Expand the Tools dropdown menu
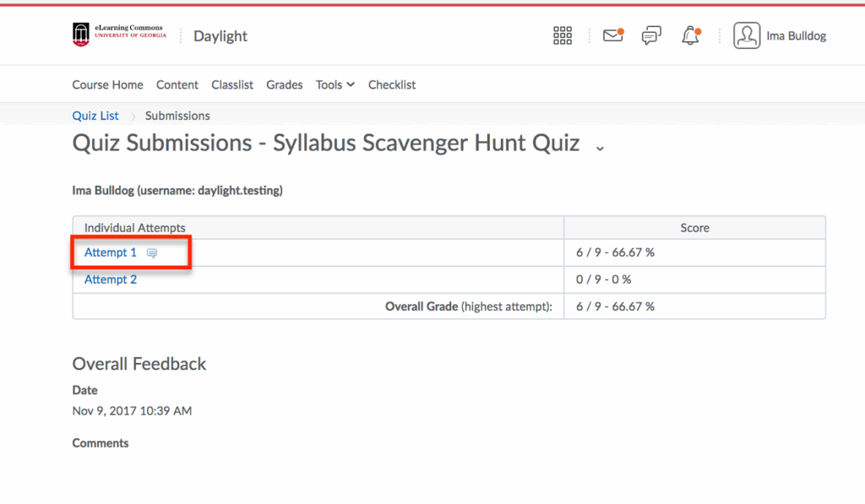Viewport: 865px width, 504px height. 335,84
